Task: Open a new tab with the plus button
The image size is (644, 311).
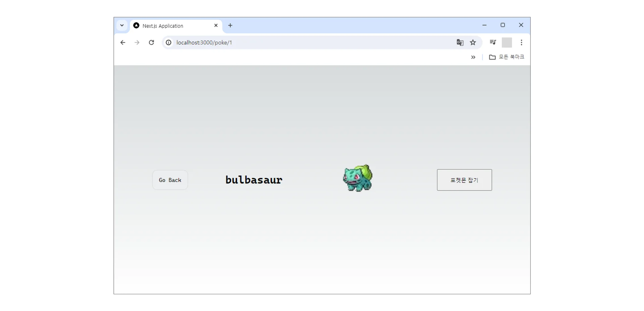Action: 230,25
